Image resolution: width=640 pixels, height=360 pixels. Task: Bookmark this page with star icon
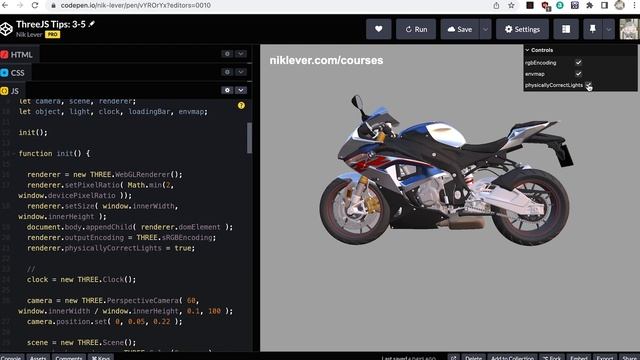point(511,5)
